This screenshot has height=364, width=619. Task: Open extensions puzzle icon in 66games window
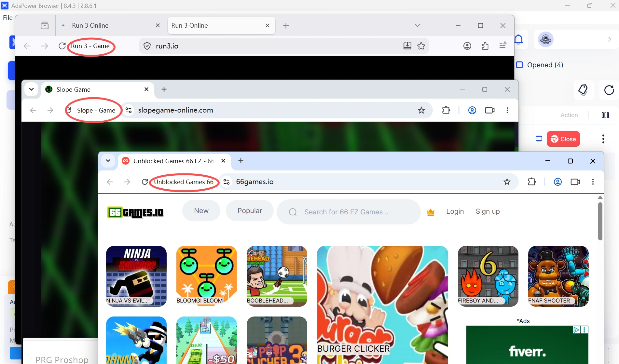pyautogui.click(x=532, y=182)
